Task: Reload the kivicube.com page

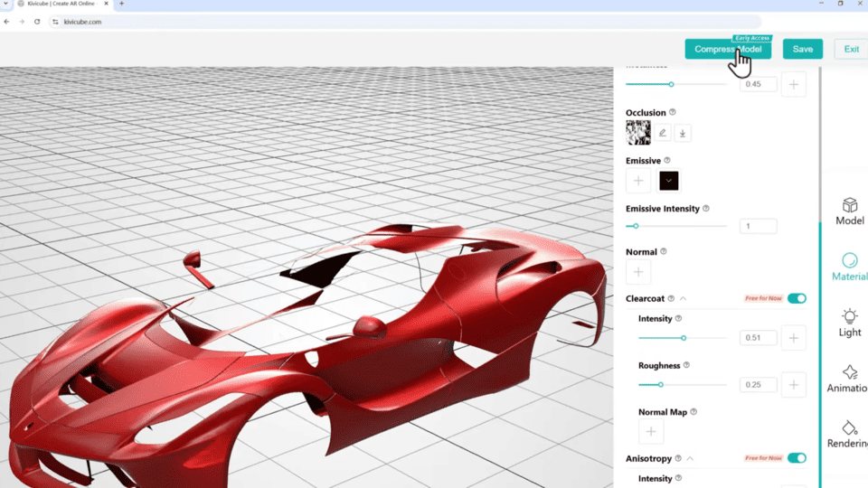Action: [37, 22]
